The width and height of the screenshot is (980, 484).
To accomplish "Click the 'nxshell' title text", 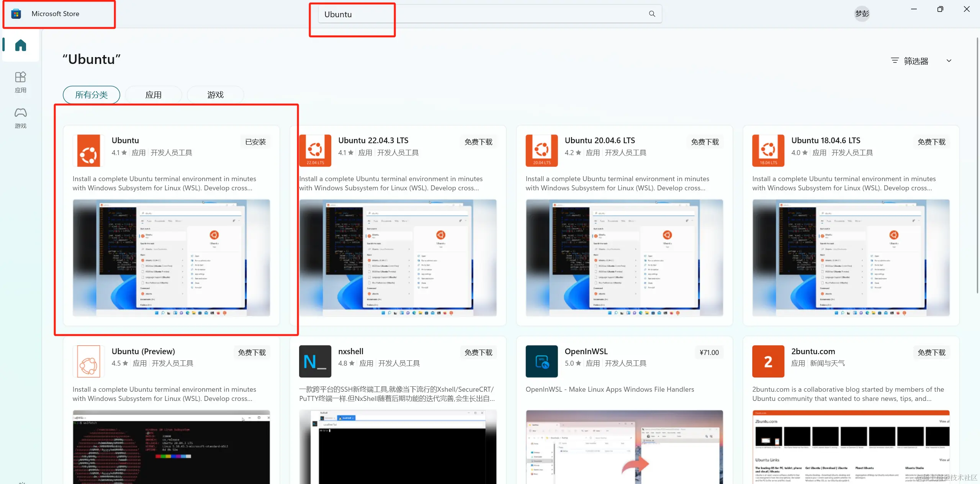I will [351, 352].
